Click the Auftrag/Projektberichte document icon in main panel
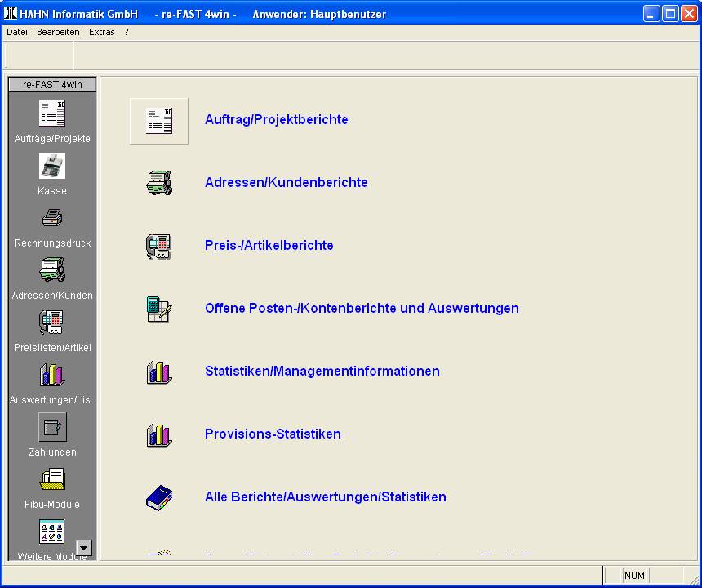The width and height of the screenshot is (702, 588). coord(159,121)
